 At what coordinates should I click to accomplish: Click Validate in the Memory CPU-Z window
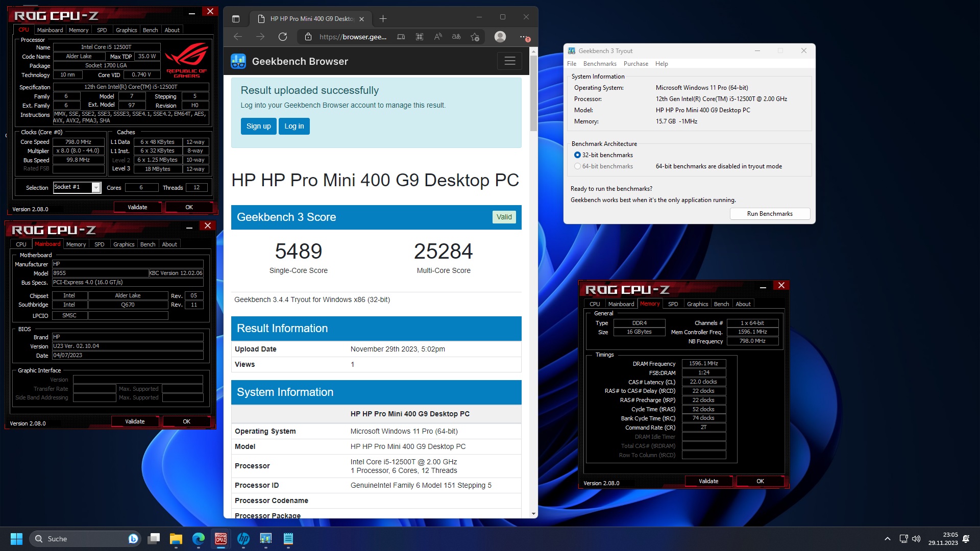[x=708, y=481]
